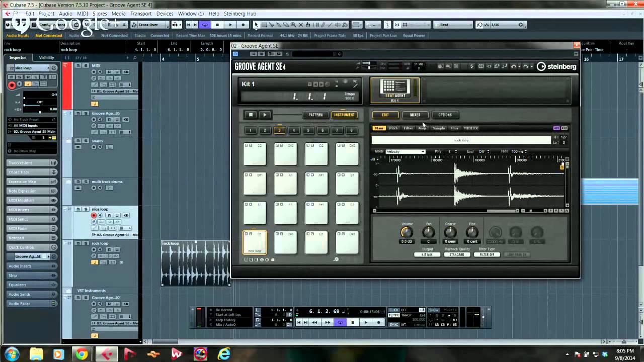
Task: Open the Slice edit tab
Action: tap(454, 128)
